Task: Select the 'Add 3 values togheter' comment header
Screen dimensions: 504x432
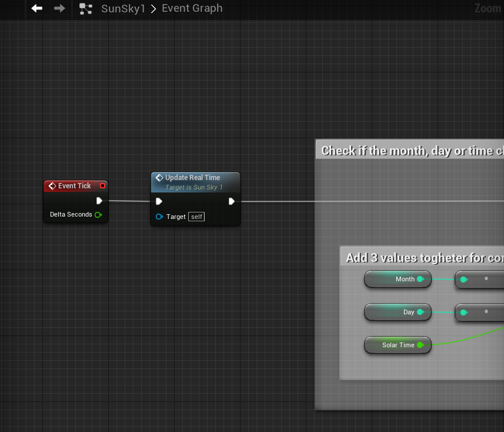Action: click(422, 257)
